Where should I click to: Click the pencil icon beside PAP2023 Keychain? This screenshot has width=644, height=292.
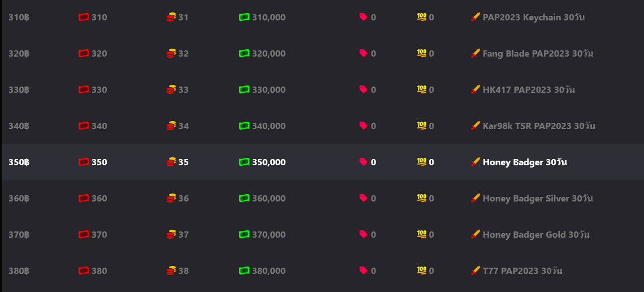476,18
